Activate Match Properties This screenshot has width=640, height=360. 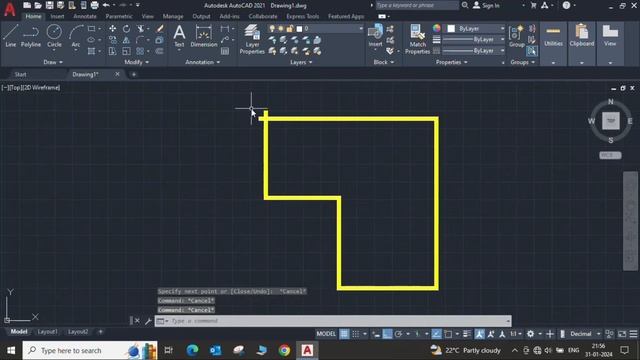[x=417, y=39]
